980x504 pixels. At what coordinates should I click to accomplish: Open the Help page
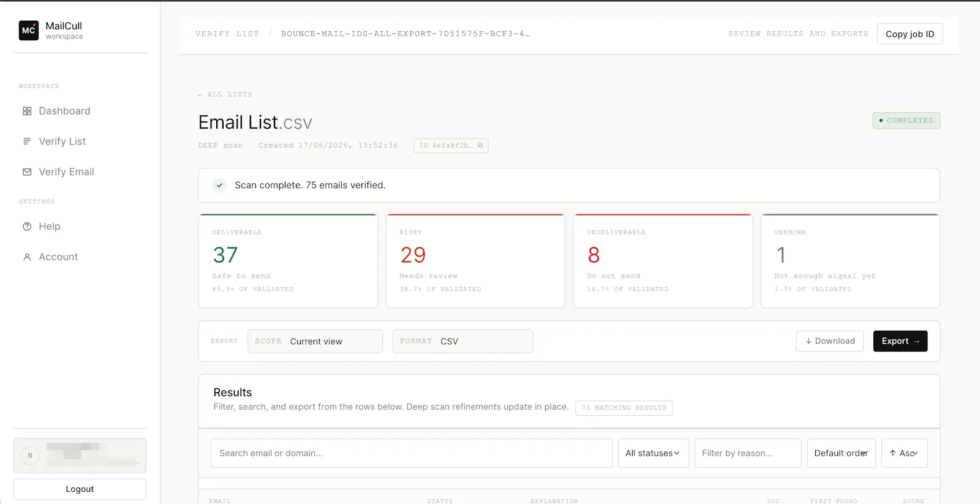(50, 227)
